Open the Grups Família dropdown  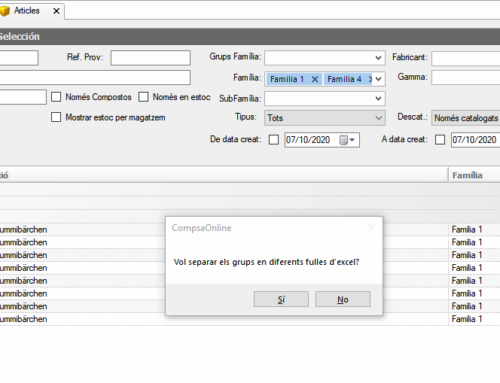pyautogui.click(x=378, y=58)
